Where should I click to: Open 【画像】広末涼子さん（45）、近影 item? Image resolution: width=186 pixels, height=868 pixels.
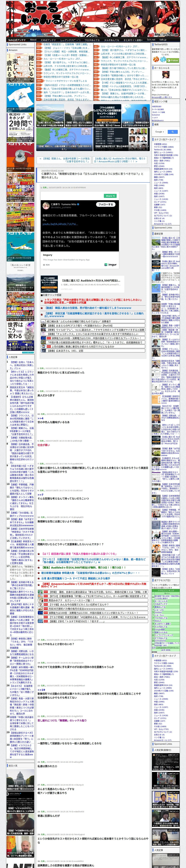pyautogui.click(x=93, y=351)
